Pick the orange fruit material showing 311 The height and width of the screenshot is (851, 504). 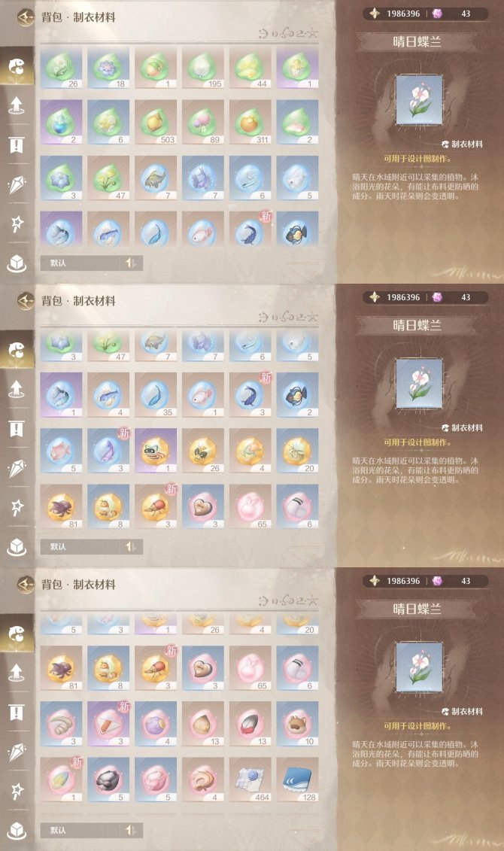tap(250, 122)
